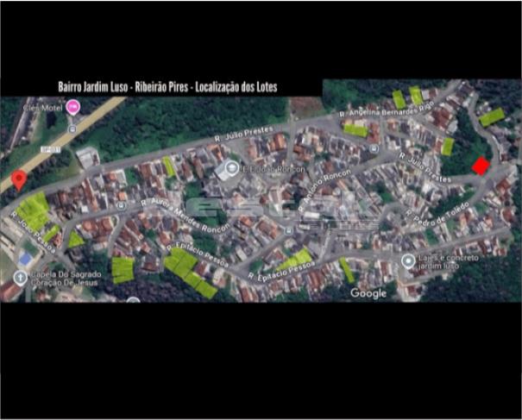
Task: Click bus stop icon above R. Epitácio Pessoa
Action: click(289, 231)
